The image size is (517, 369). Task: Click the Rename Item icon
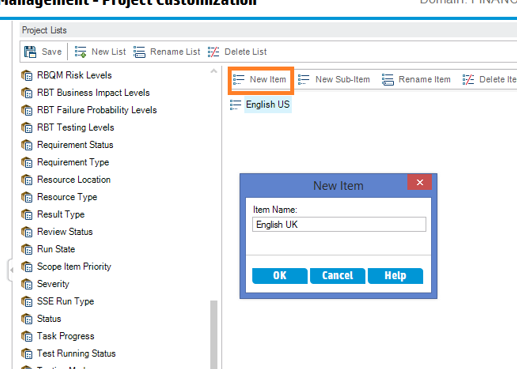point(388,80)
